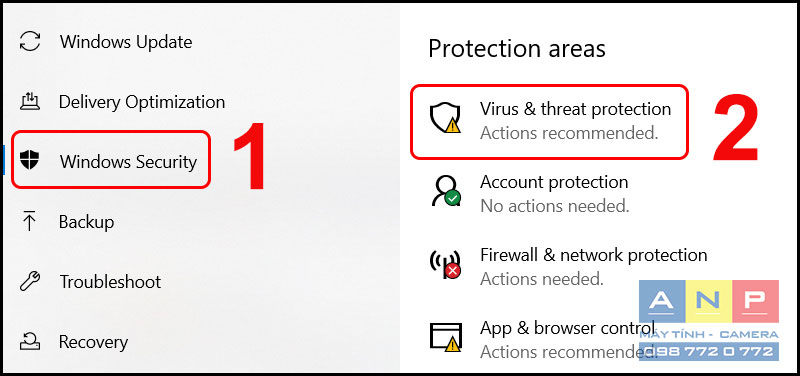Click the Virus & threat protection shield icon
The width and height of the screenshot is (800, 376).
[x=445, y=119]
